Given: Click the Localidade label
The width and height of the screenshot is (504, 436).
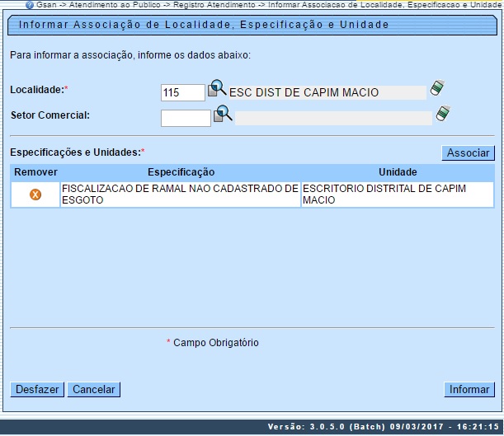Looking at the screenshot, I should [40, 90].
